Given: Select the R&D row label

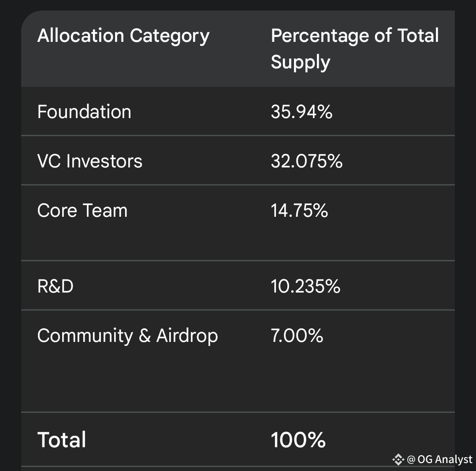Looking at the screenshot, I should (55, 286).
